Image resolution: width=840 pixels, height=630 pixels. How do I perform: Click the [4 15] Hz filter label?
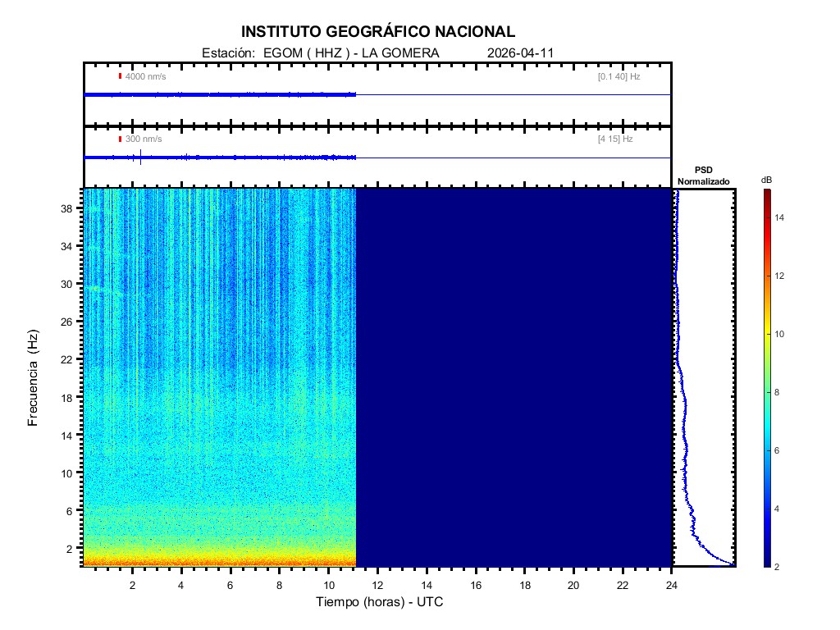click(x=615, y=139)
